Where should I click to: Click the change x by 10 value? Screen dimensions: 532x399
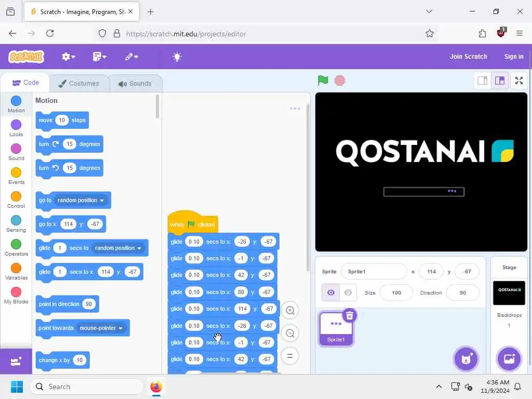point(79,360)
